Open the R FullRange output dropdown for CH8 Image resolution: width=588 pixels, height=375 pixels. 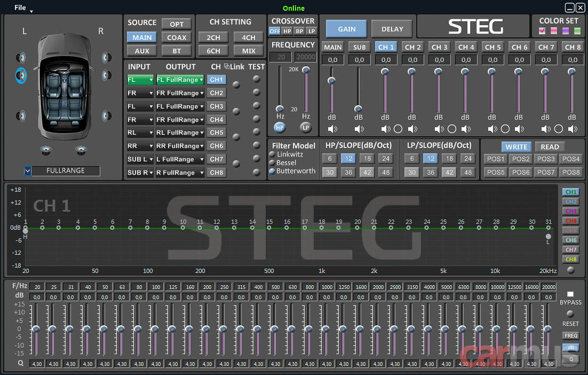[x=180, y=173]
